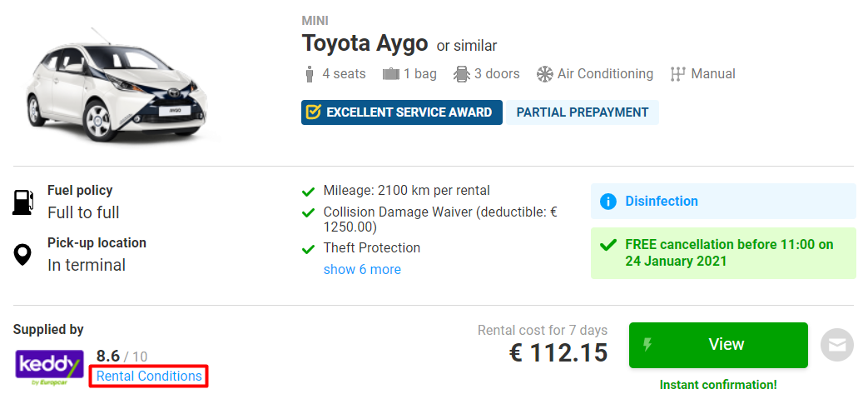Viewport: 868px width, 404px height.
Task: Click the seats person icon
Action: point(310,74)
